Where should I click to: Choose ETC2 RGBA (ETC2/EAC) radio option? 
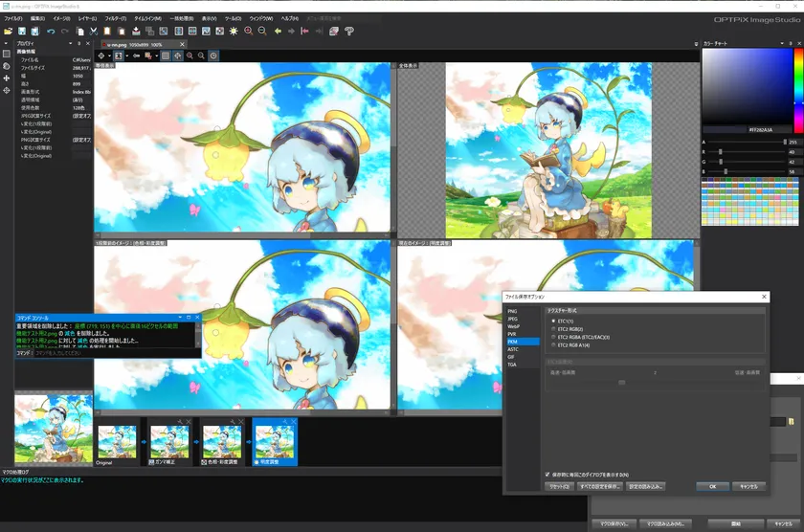tap(553, 337)
